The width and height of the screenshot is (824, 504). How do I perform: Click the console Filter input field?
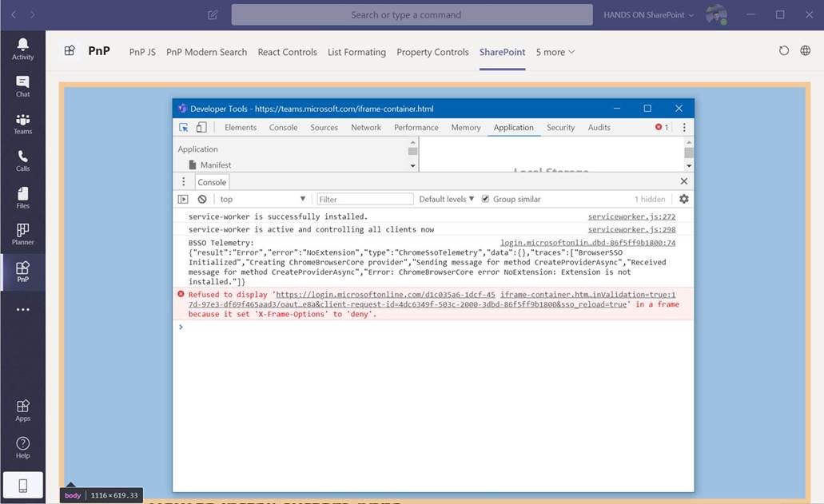click(365, 199)
